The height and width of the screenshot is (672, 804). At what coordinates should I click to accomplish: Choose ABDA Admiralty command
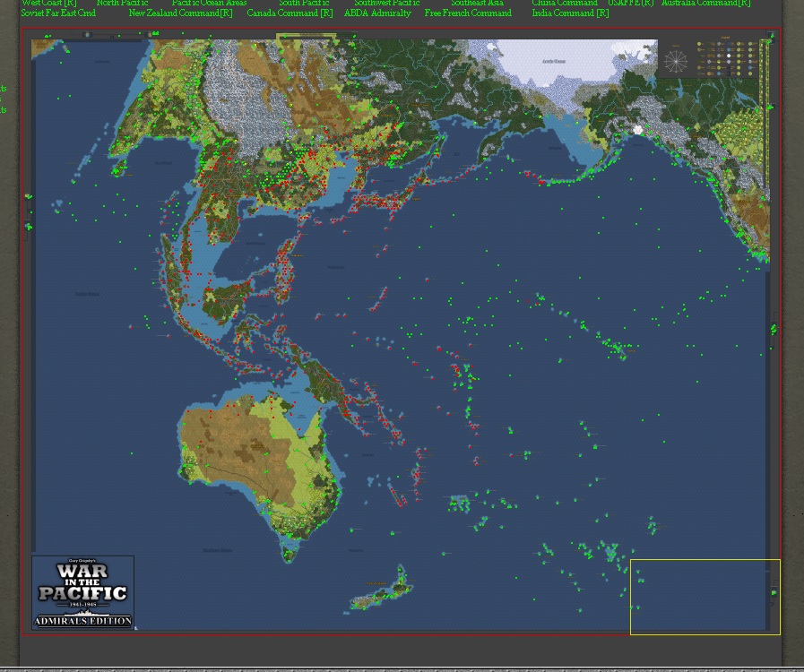(x=377, y=13)
